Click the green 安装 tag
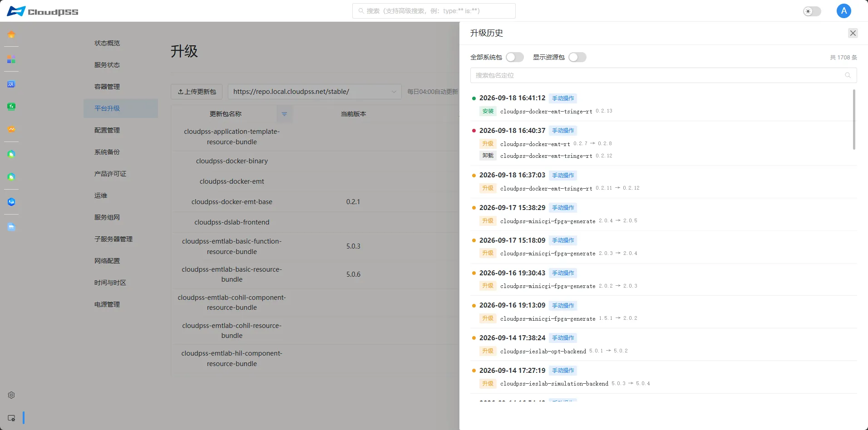 coord(488,111)
